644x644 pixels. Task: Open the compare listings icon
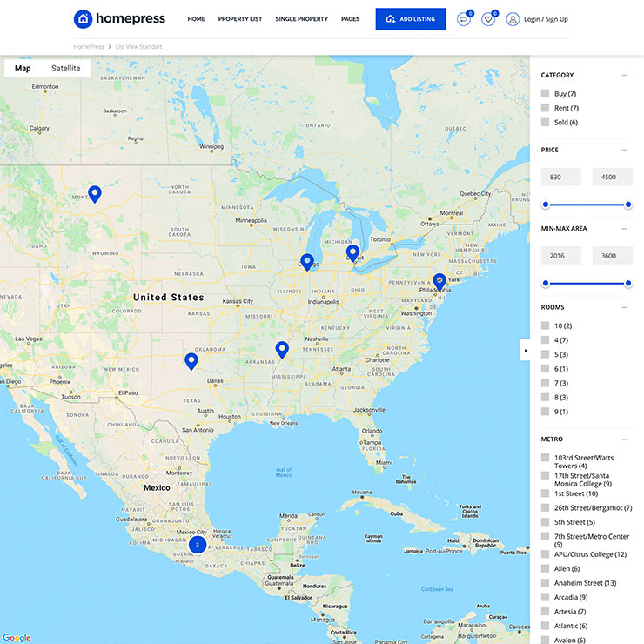click(x=463, y=19)
